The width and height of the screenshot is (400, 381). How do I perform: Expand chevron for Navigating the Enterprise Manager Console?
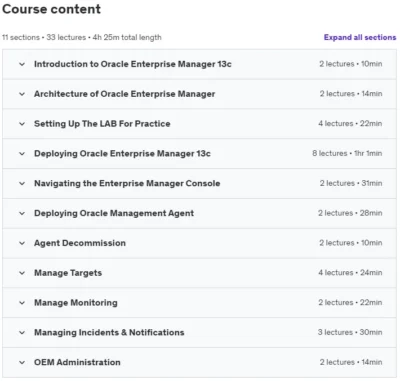(22, 183)
